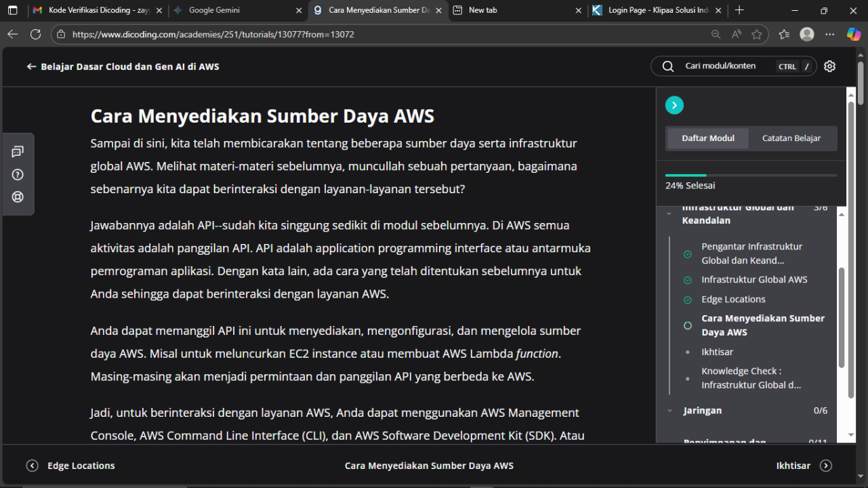Mark Cara Menyediakan Sumber Daya AWS circle
The image size is (868, 488).
click(688, 325)
